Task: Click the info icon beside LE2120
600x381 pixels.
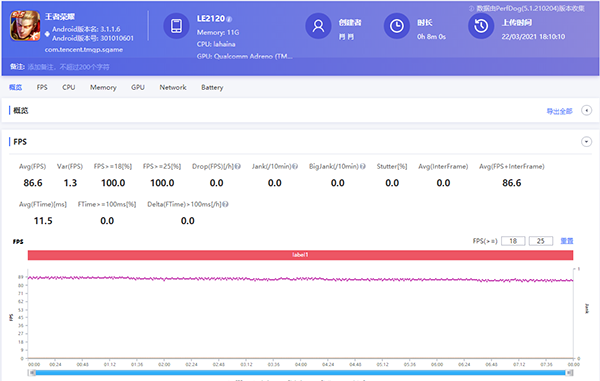Action: pyautogui.click(x=229, y=19)
